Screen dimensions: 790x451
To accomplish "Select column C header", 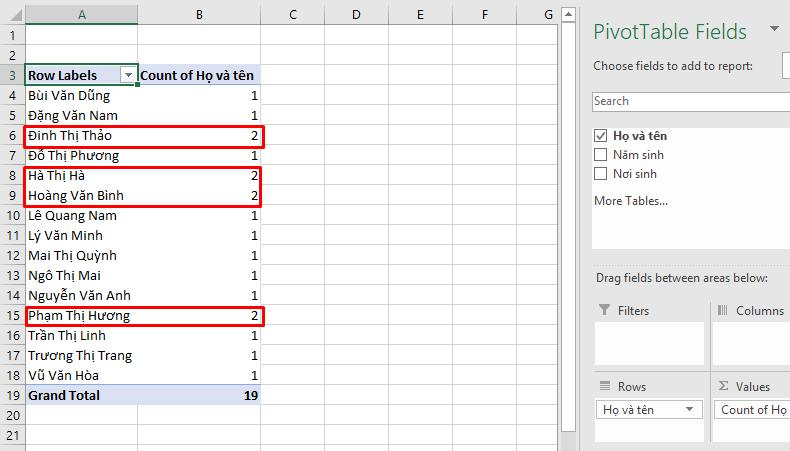I will coord(293,15).
